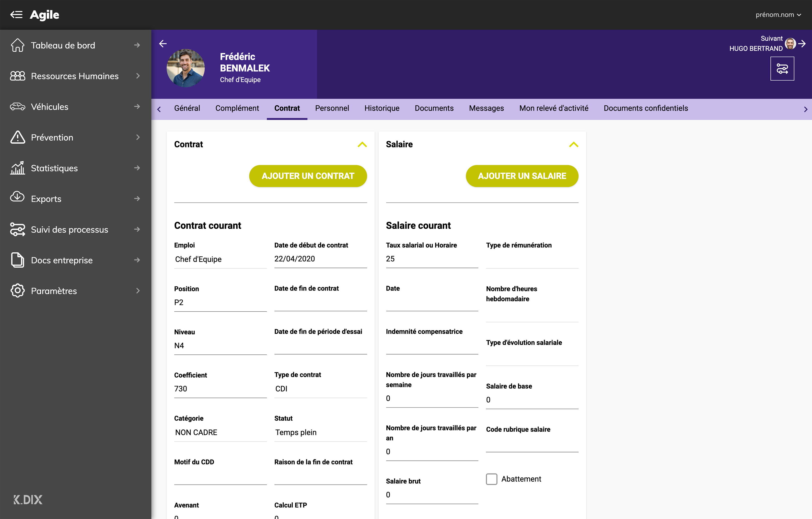Image resolution: width=812 pixels, height=519 pixels.
Task: Open the settings sliders icon in the header
Action: click(782, 69)
